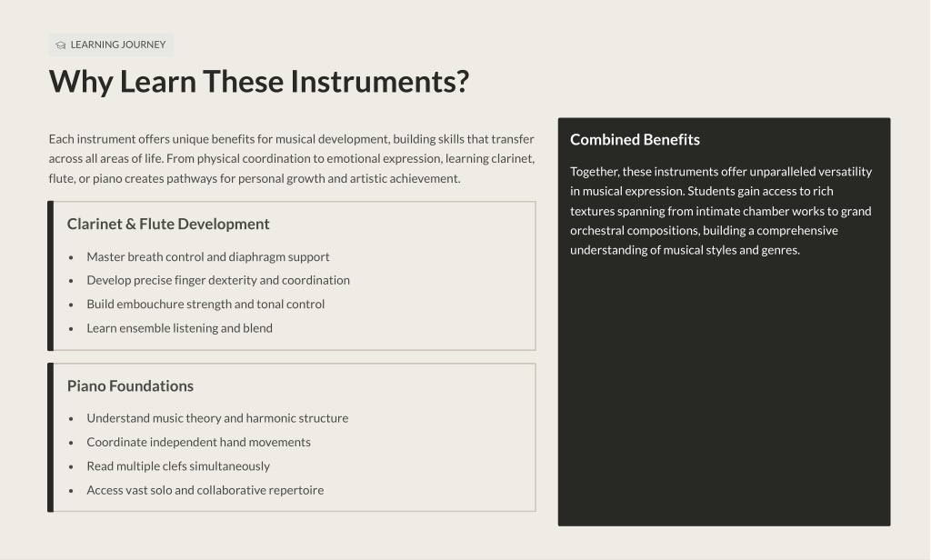Select 'Master breath control and diaphragm support'
931x560 pixels.
208,257
